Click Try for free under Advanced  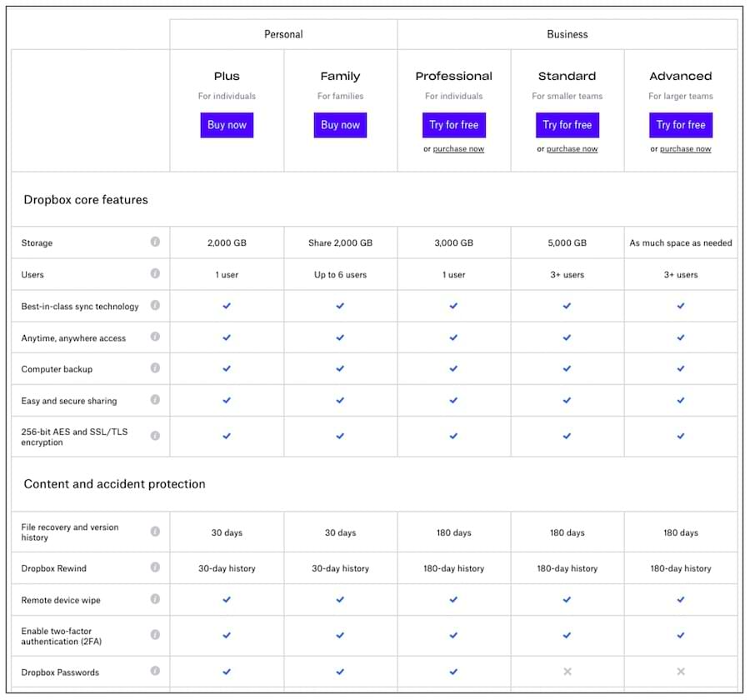[x=681, y=125]
